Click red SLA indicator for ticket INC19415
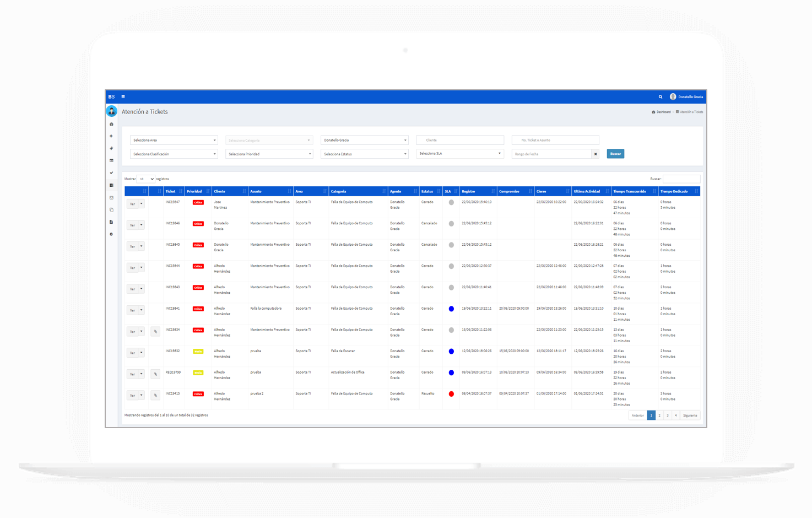Image resolution: width=812 pixels, height=518 pixels. (451, 394)
